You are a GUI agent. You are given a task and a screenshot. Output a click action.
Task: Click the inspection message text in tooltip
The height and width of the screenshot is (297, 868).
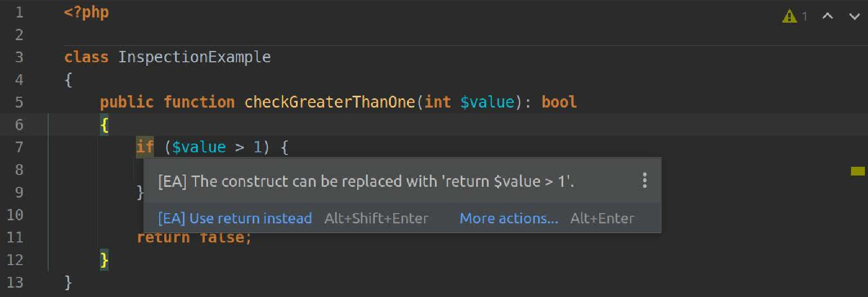366,181
